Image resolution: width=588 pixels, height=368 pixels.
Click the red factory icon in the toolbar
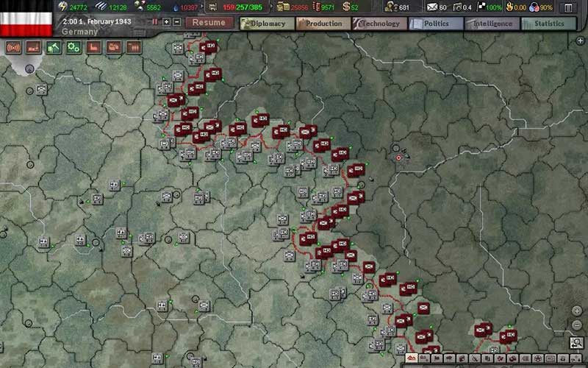coord(94,48)
